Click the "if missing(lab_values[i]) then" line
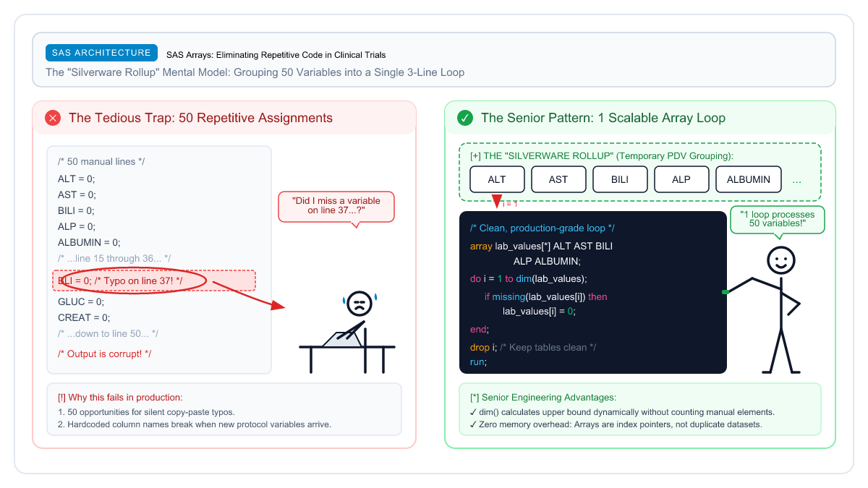 point(546,296)
